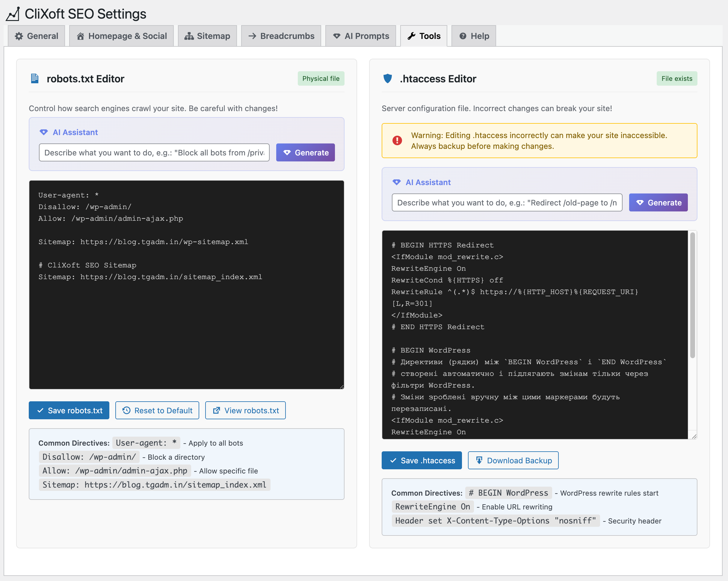Open View robots.txt link
The width and height of the screenshot is (728, 581).
click(245, 411)
